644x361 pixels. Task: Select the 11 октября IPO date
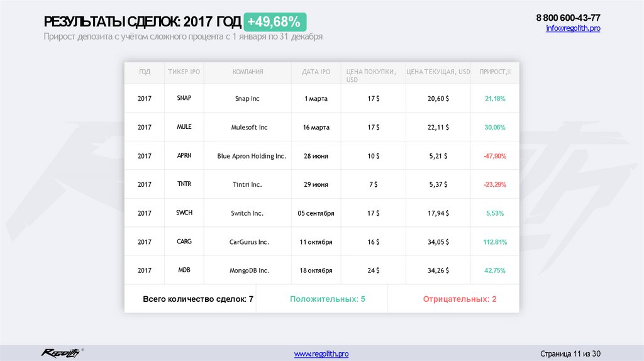(316, 242)
